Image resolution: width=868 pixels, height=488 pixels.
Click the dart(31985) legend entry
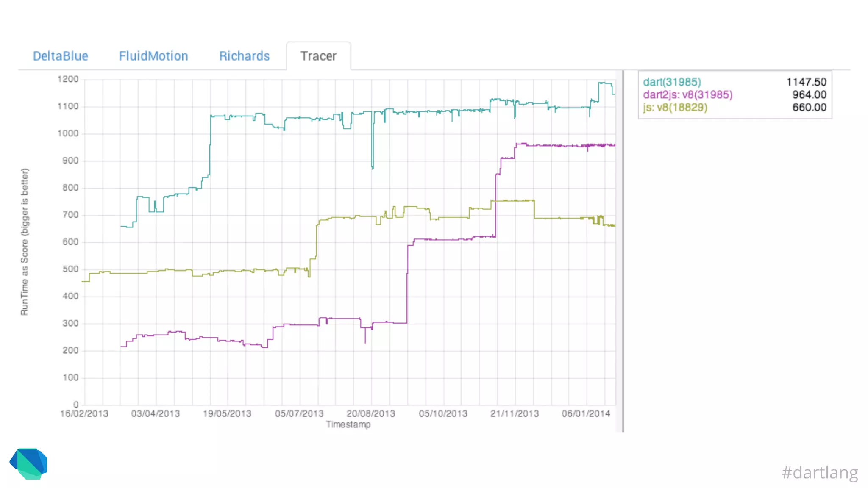(x=672, y=82)
